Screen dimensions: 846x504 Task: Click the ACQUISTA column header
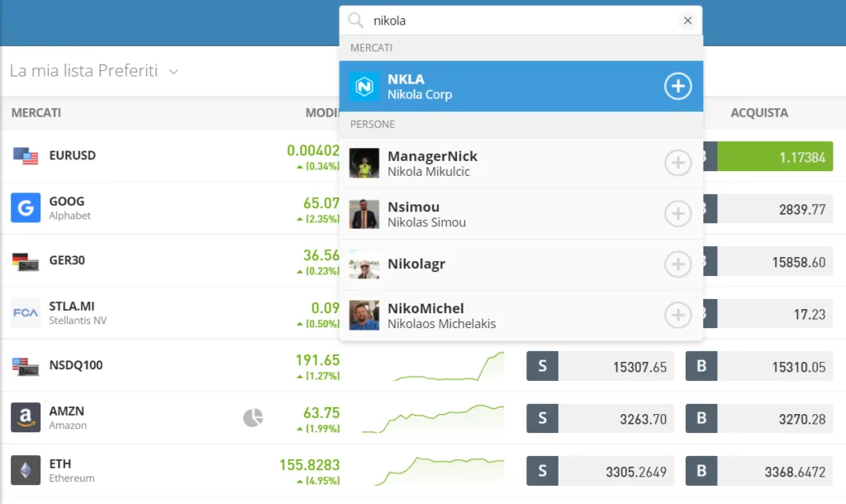click(x=759, y=112)
